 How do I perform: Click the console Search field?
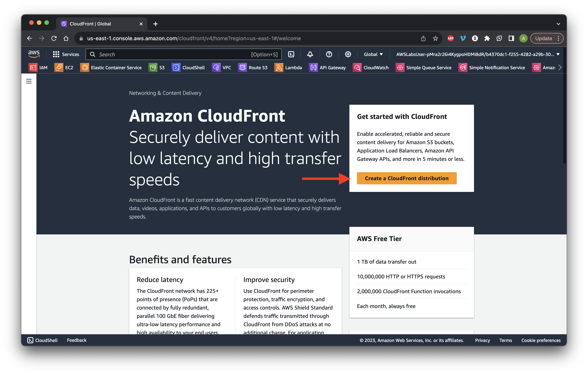(183, 54)
